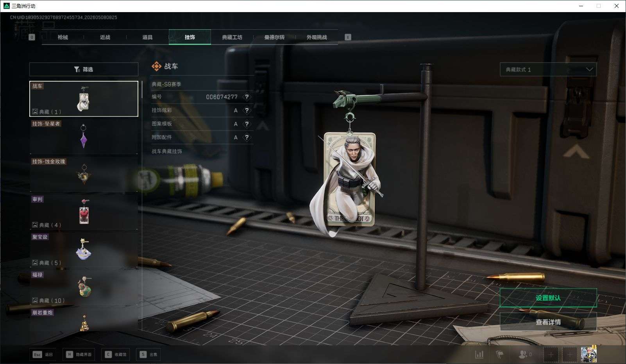Select the 挂饰-蚀金玫瑰 charm item

(84, 174)
